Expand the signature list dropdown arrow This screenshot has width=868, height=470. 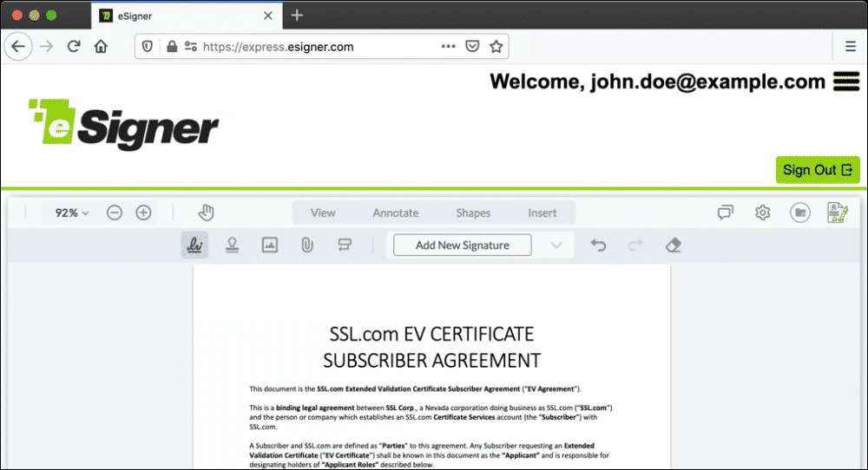tap(556, 245)
